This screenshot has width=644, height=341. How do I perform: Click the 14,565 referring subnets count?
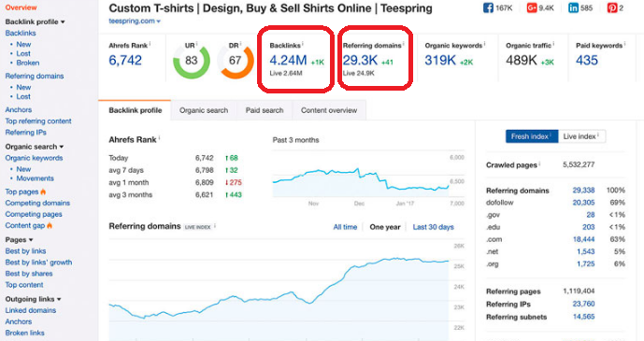click(x=583, y=317)
